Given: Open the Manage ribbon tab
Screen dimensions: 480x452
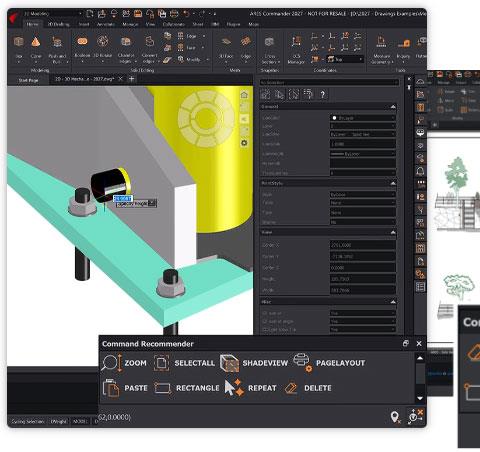Looking at the screenshot, I should point(130,24).
